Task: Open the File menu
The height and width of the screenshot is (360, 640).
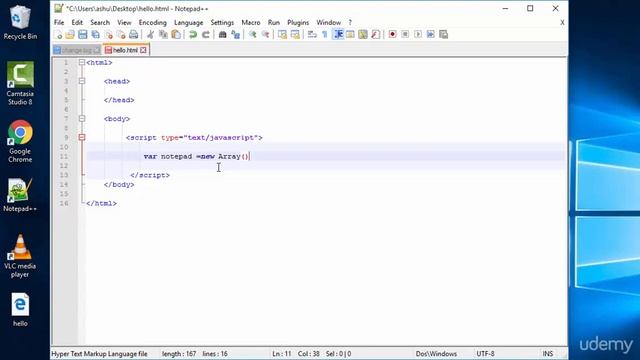Action: [x=59, y=22]
